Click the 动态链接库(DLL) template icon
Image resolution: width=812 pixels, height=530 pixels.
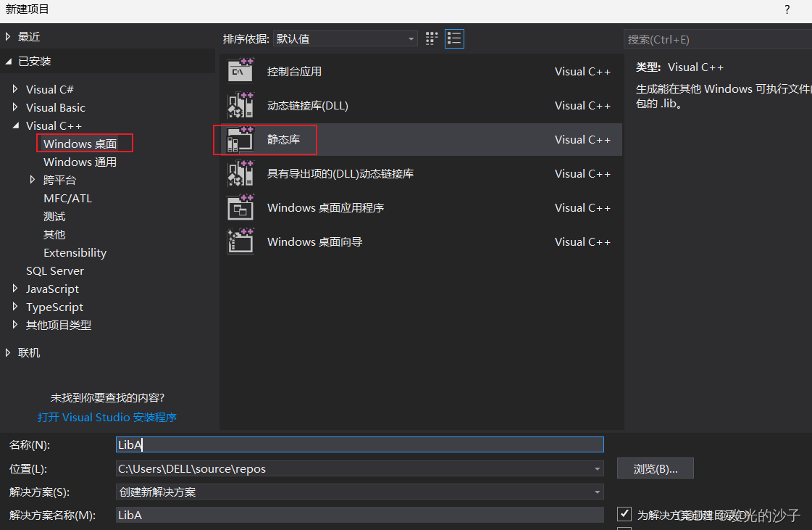click(240, 105)
